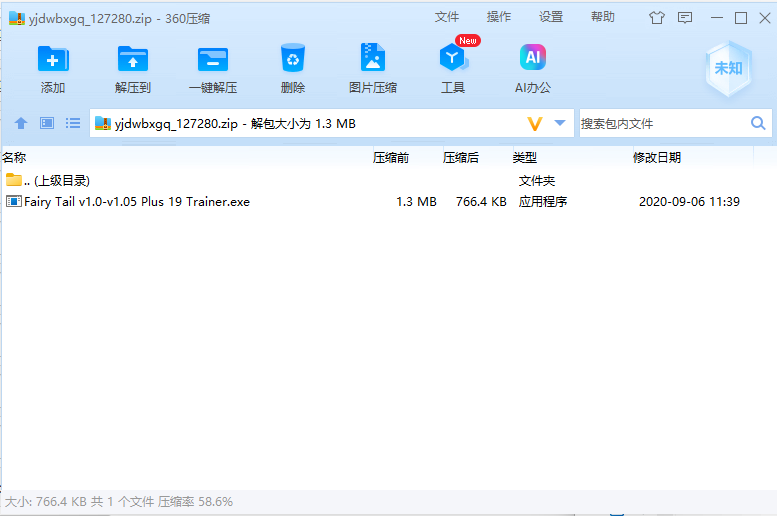Click the 360压缩 app icon in title bar

pos(17,18)
